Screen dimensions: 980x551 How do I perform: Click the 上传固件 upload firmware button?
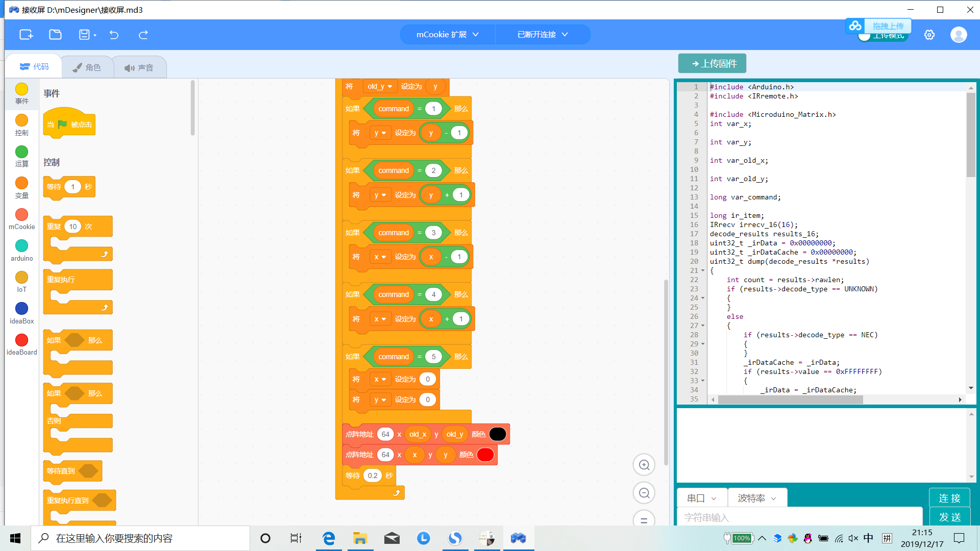pyautogui.click(x=712, y=63)
